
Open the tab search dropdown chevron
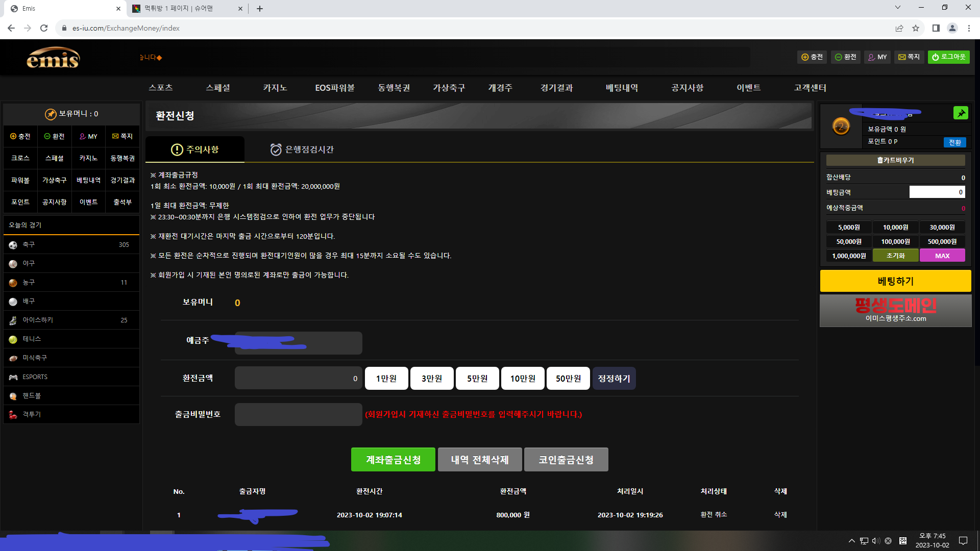click(898, 8)
